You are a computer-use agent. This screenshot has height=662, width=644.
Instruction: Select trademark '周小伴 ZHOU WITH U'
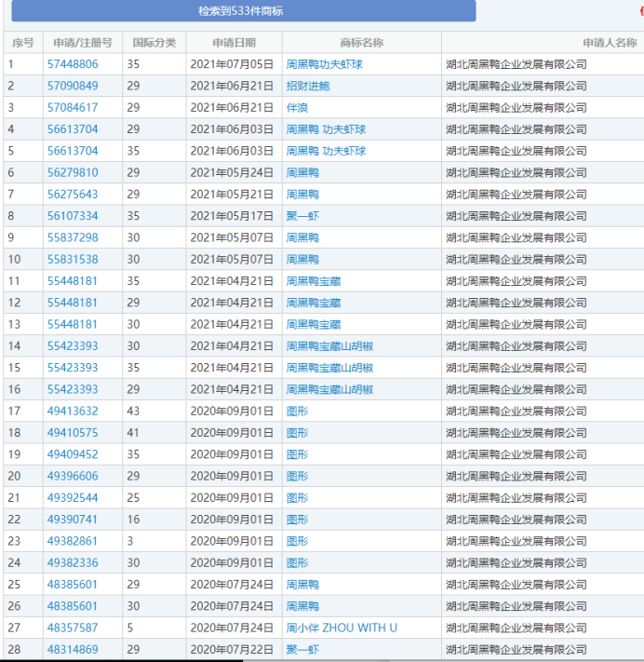pos(342,628)
